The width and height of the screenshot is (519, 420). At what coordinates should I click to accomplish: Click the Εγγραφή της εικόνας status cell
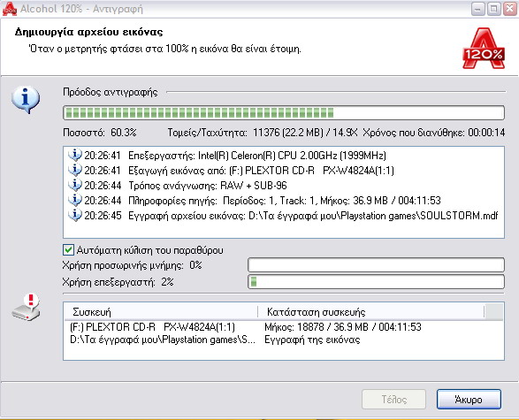[x=312, y=340]
